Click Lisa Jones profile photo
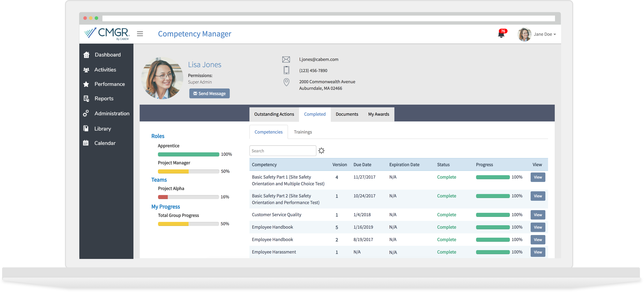644x292 pixels. [x=162, y=78]
